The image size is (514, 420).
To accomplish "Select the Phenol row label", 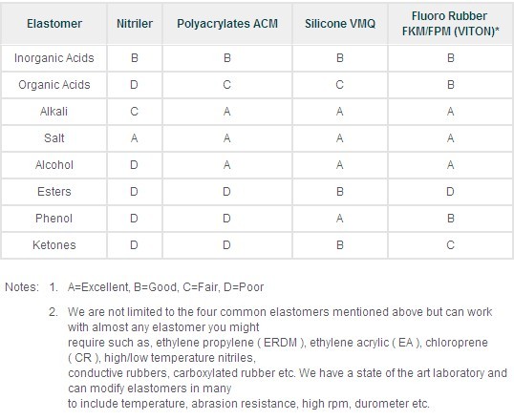I will click(54, 219).
